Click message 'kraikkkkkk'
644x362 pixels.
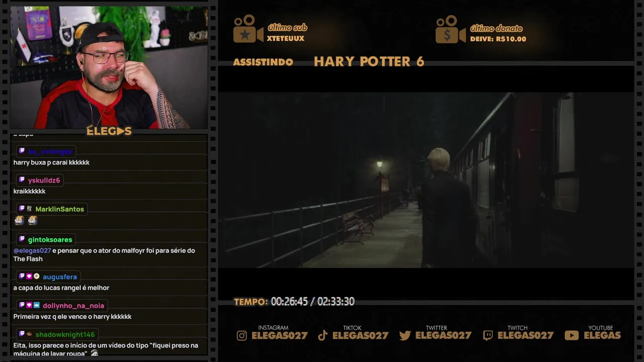click(x=29, y=191)
